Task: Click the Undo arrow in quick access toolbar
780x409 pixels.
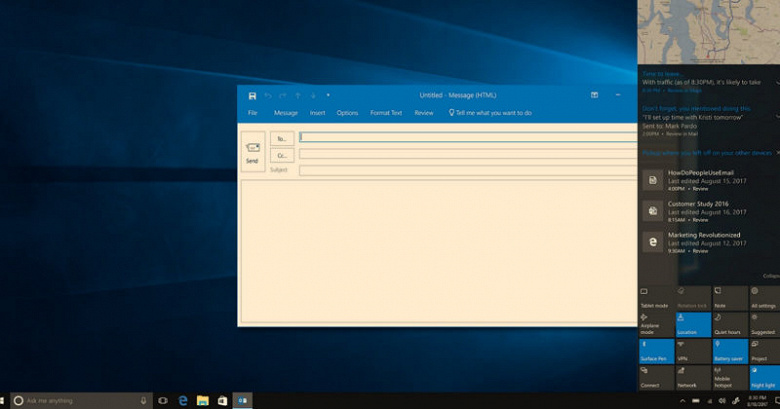Action: [268, 95]
